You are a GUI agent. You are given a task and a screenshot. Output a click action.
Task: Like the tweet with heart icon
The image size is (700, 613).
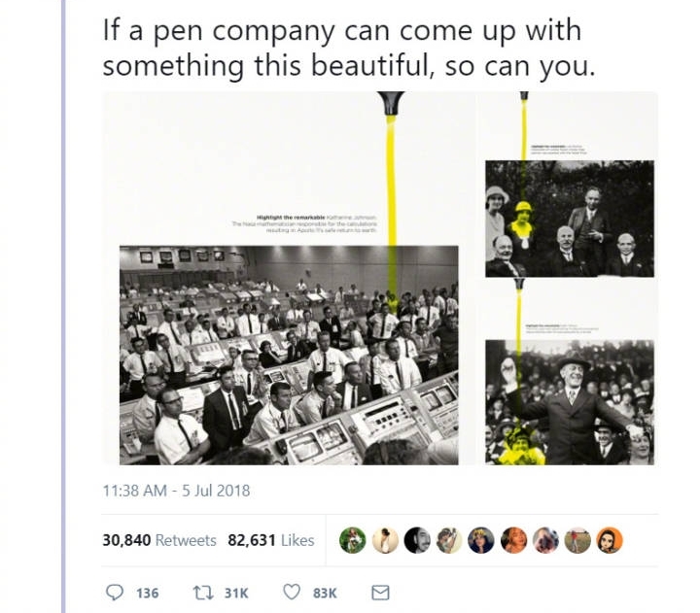coord(292,592)
